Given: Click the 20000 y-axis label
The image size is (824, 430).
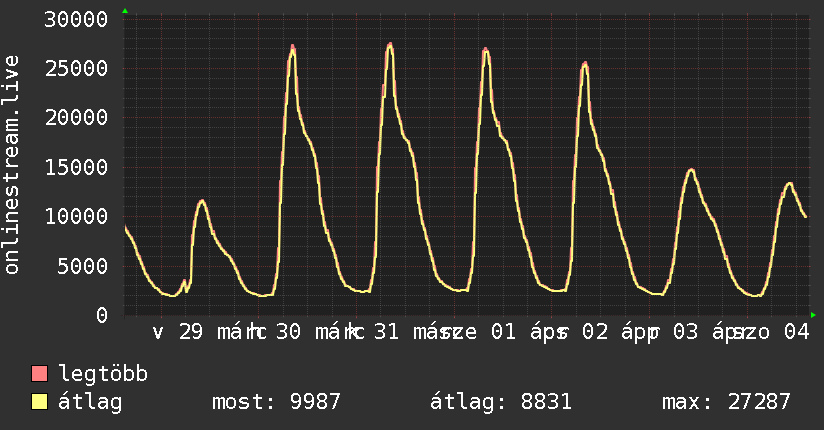Looking at the screenshot, I should click(76, 117).
